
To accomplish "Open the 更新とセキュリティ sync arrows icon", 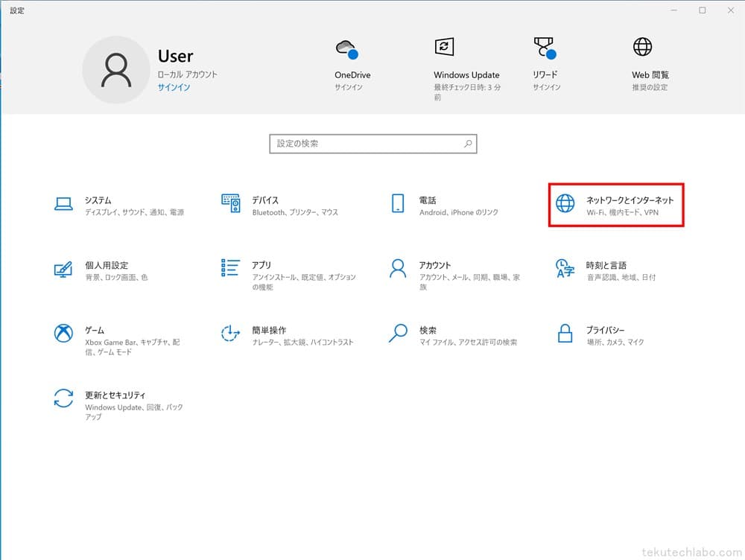I will pos(63,398).
